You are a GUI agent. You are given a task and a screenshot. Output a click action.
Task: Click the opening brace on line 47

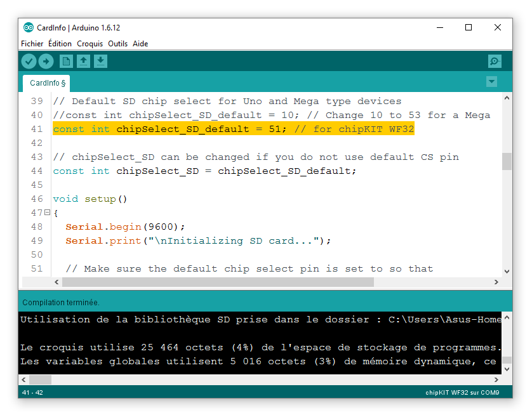56,213
